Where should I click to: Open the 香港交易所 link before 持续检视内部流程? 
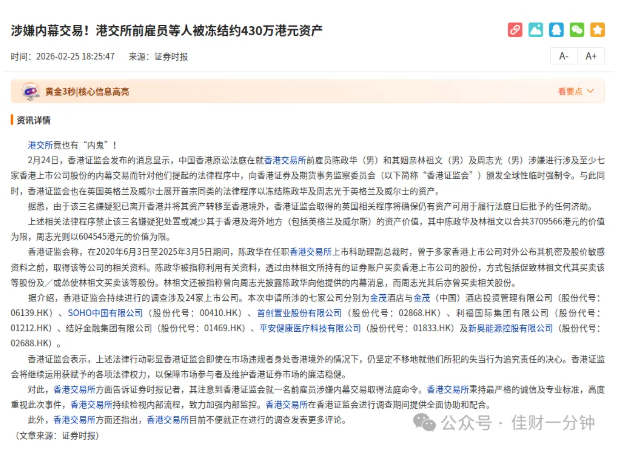(x=91, y=404)
